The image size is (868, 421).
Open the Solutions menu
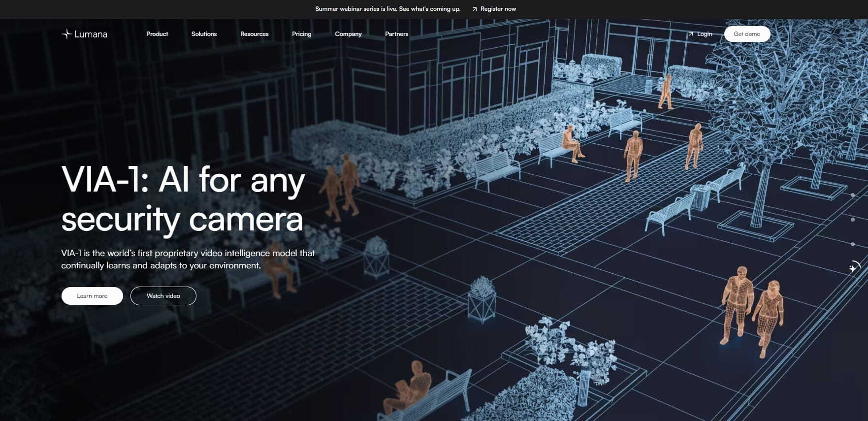tap(204, 34)
